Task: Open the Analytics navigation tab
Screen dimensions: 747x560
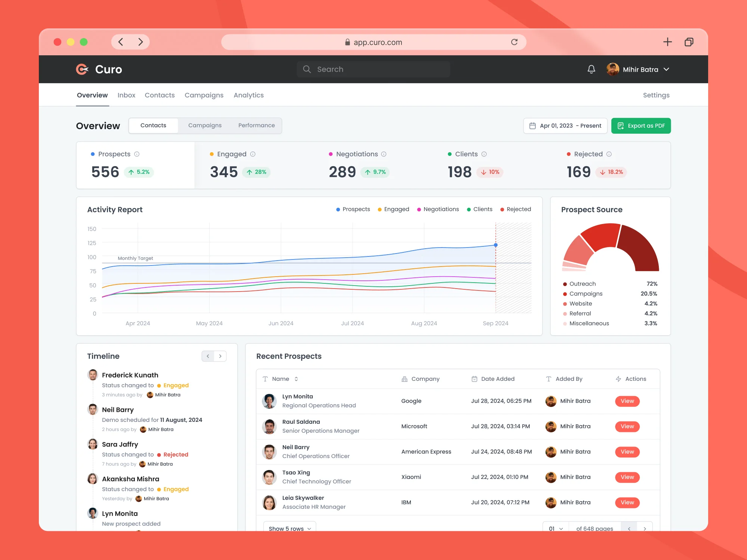Action: click(x=249, y=95)
